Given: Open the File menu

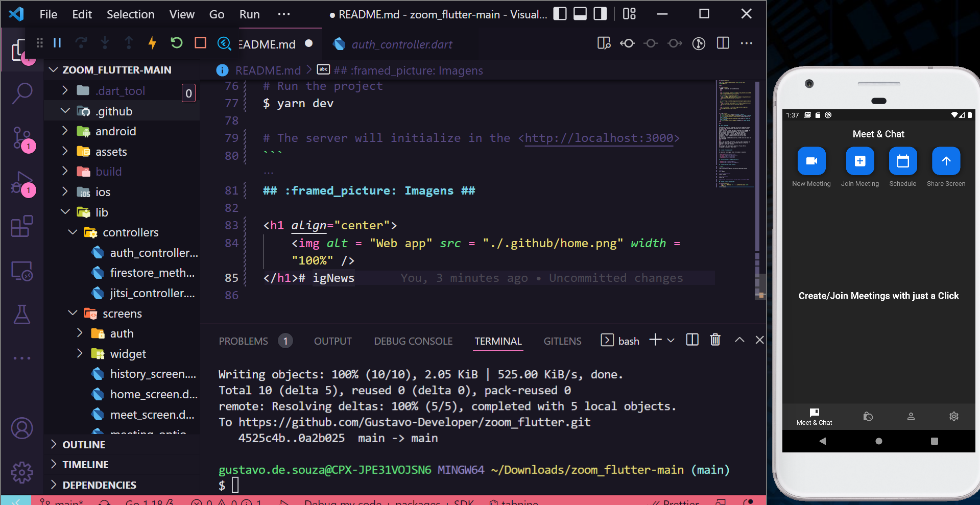Looking at the screenshot, I should [x=49, y=14].
